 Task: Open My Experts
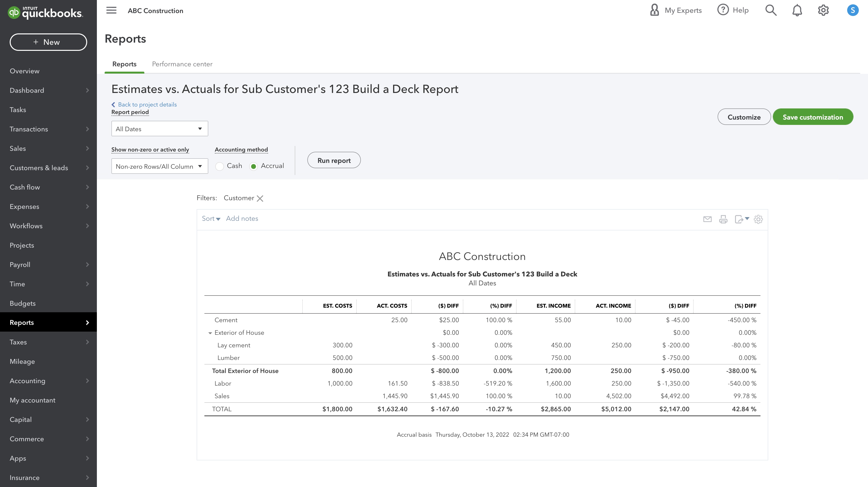[676, 10]
